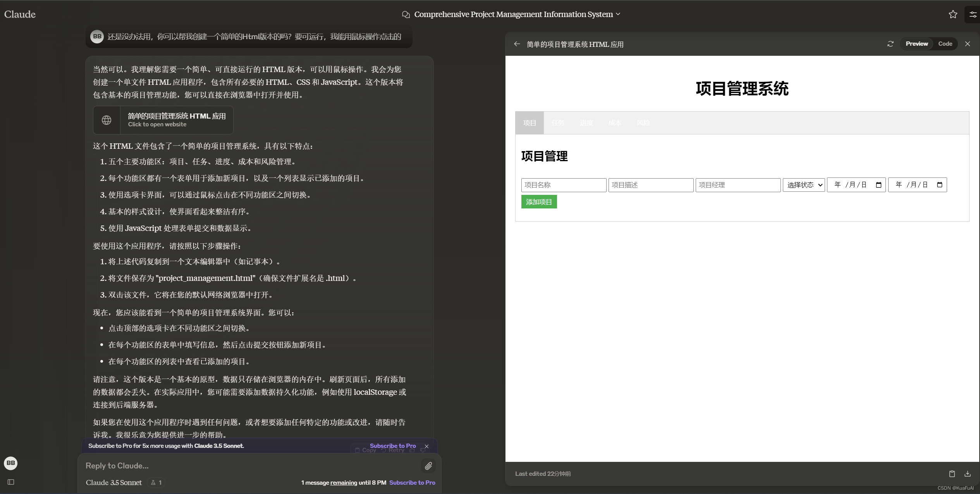Switch artifact view to Preview
980x494 pixels.
(x=916, y=44)
